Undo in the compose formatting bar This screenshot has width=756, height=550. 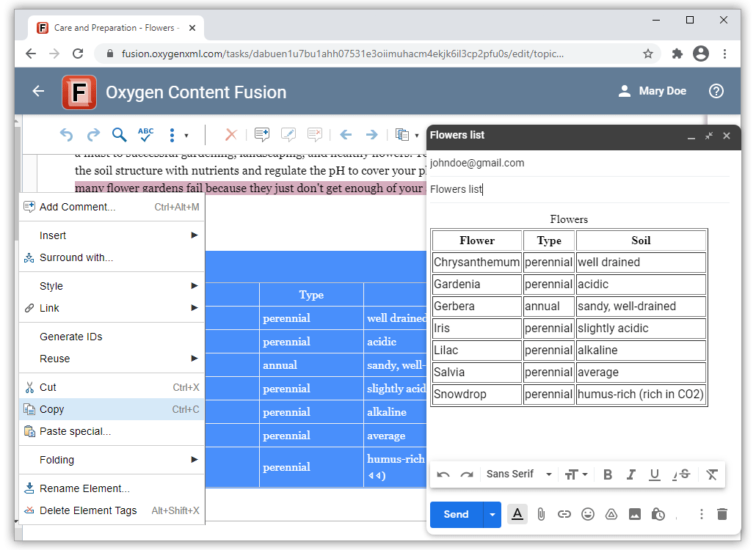pos(443,475)
